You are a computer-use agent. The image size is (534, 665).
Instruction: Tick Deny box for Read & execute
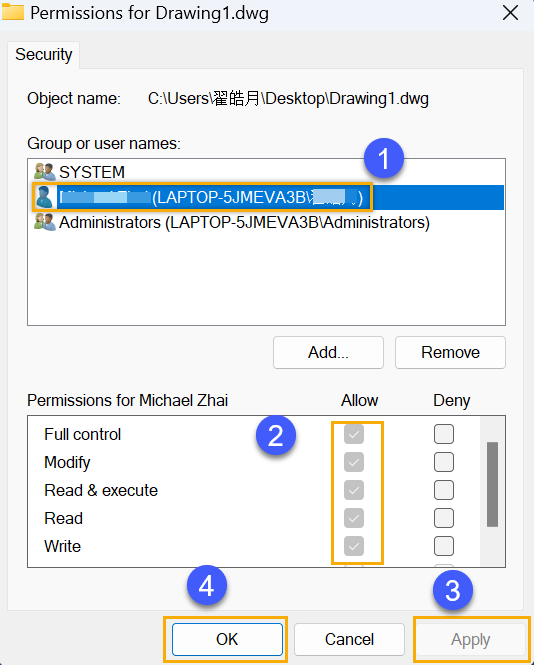click(x=444, y=490)
